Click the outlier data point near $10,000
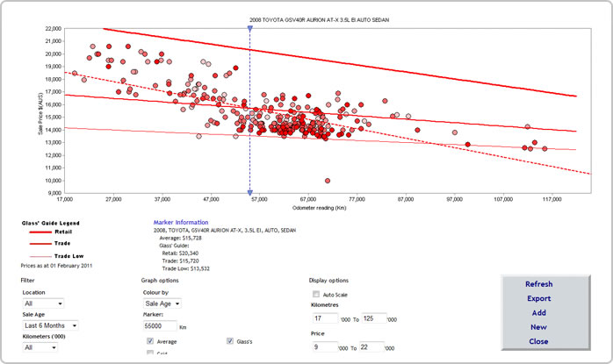The image size is (613, 364). (328, 181)
